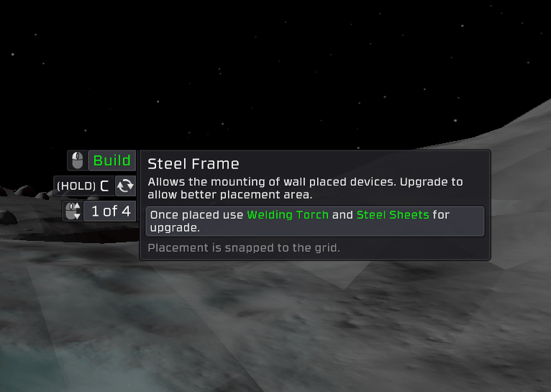Click the grid snapping placement note
The width and height of the screenshot is (551, 392).
point(244,248)
